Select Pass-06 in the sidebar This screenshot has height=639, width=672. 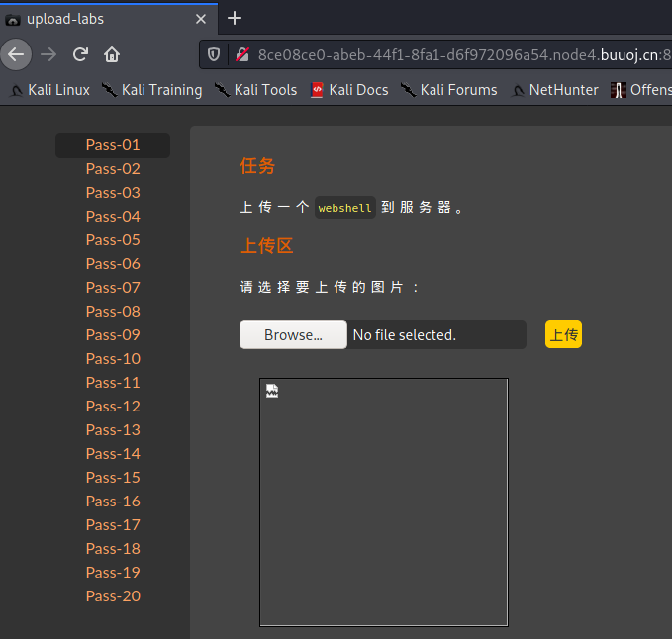coord(113,264)
